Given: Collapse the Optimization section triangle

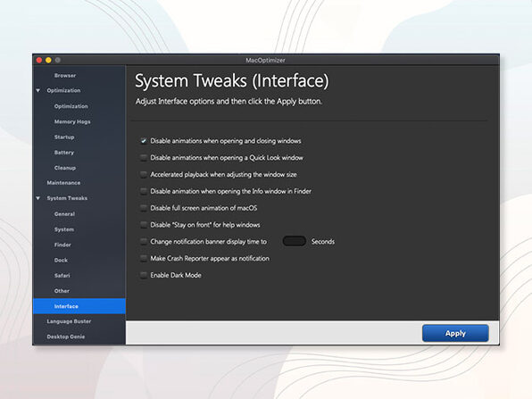Looking at the screenshot, I should [38, 90].
